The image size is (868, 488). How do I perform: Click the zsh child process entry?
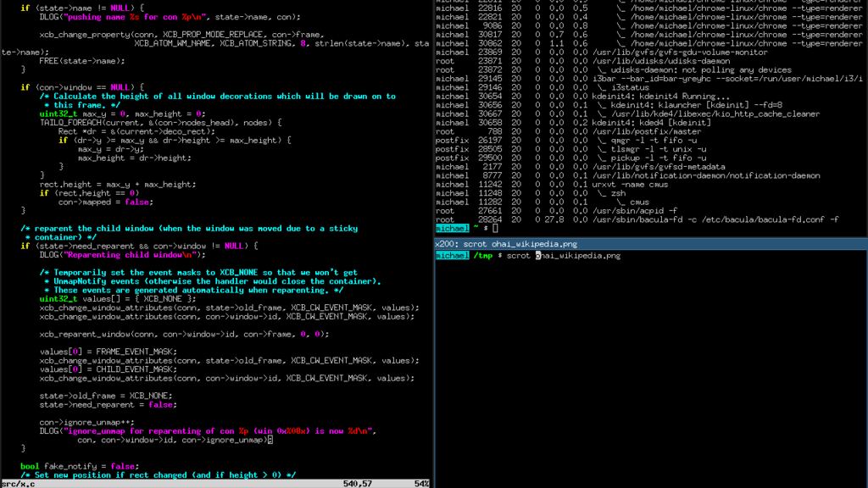point(618,193)
